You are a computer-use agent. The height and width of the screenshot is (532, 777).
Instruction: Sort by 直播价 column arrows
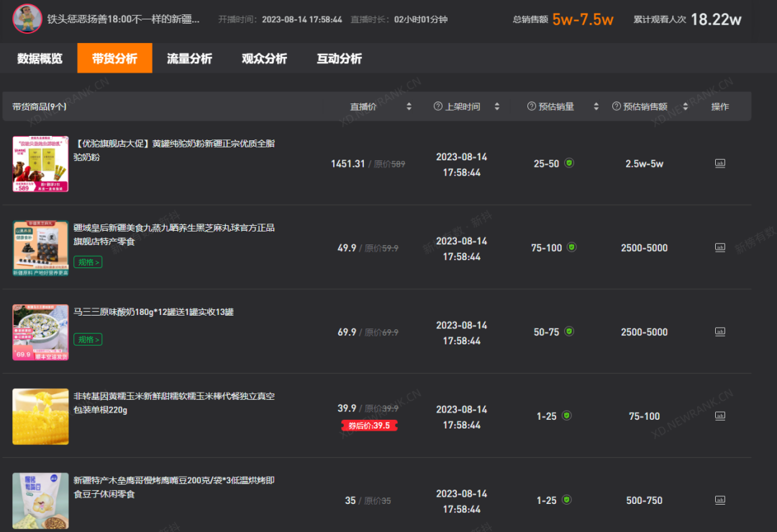[409, 106]
